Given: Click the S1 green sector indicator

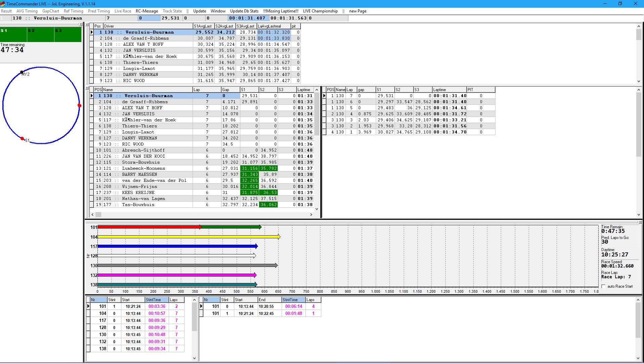Looking at the screenshot, I should (13, 35).
